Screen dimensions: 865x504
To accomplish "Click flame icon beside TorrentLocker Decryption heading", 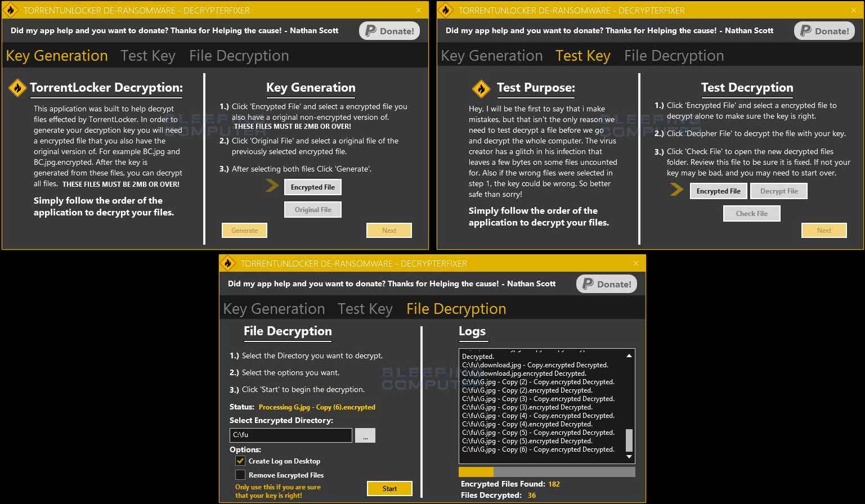I will 17,88.
